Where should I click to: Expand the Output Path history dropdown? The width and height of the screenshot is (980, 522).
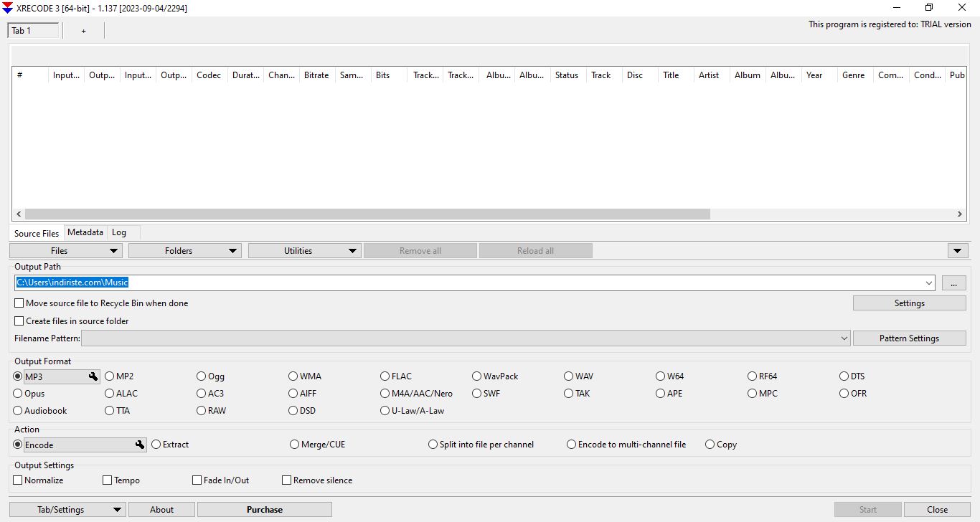click(x=930, y=283)
